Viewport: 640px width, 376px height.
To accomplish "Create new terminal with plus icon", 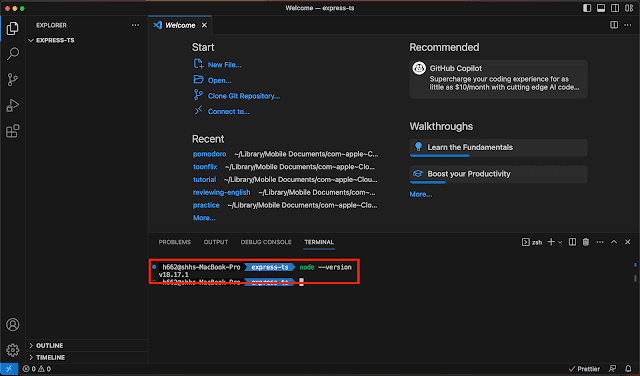I will tap(551, 242).
